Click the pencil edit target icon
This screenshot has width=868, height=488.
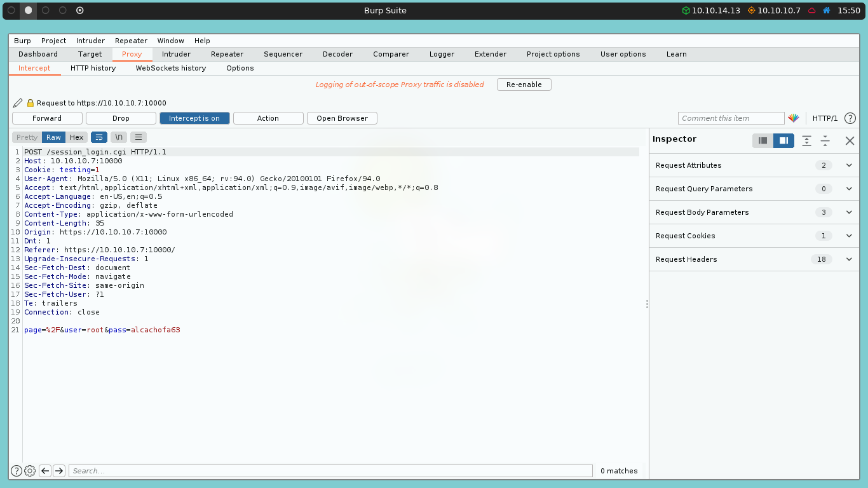point(18,103)
